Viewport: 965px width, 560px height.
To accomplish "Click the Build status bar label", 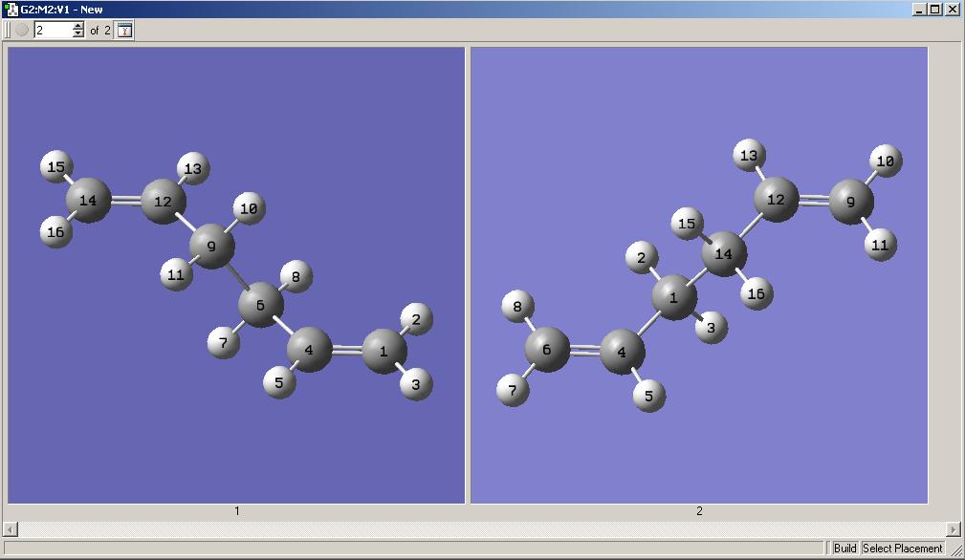I will (x=844, y=548).
